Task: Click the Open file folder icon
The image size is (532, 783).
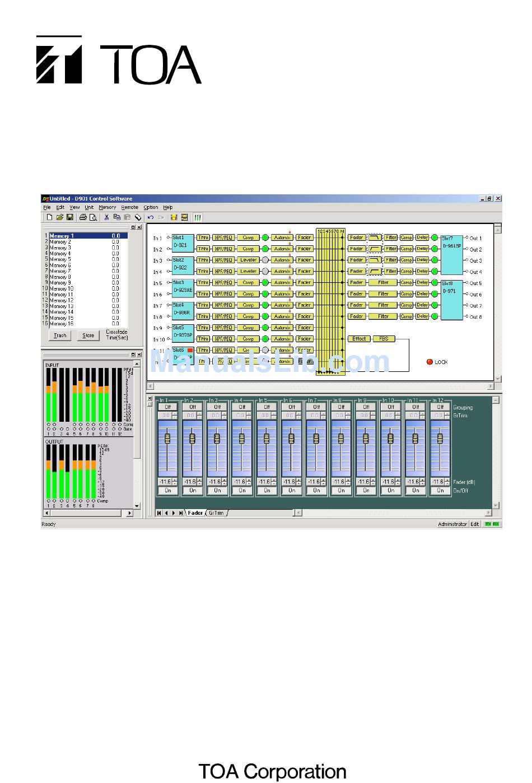Action: [60, 217]
